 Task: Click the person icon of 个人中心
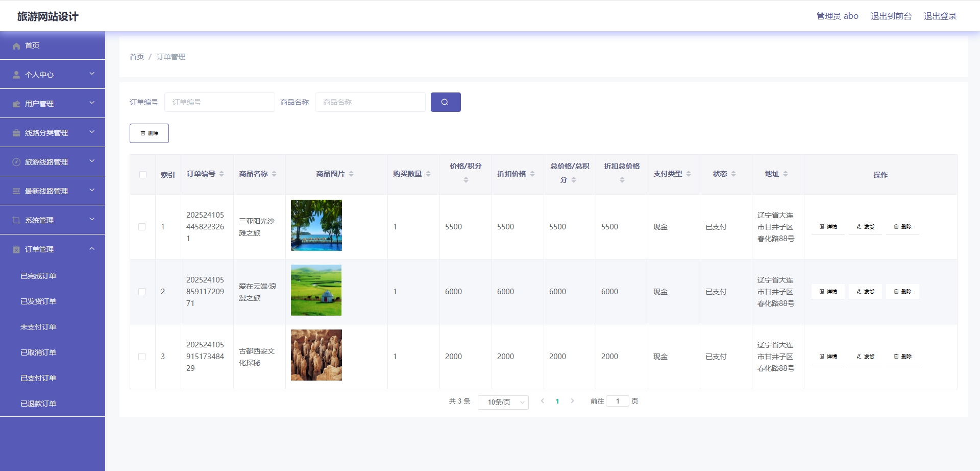[16, 75]
